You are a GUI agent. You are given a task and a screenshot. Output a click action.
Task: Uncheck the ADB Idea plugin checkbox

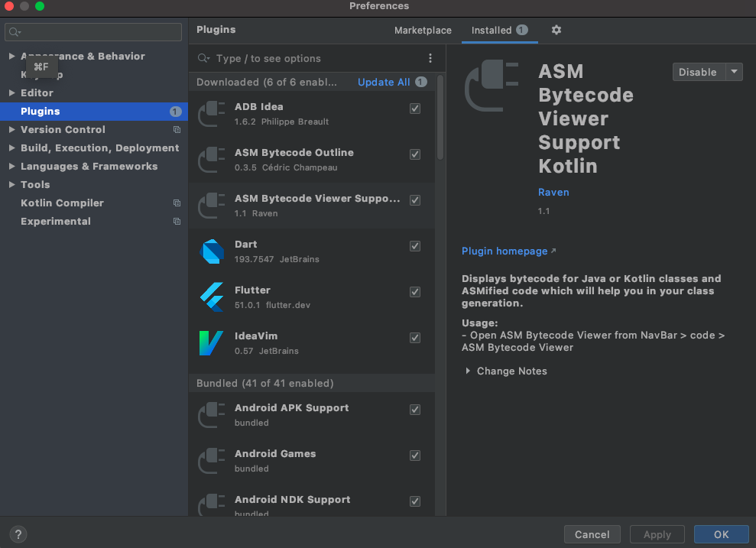(415, 109)
